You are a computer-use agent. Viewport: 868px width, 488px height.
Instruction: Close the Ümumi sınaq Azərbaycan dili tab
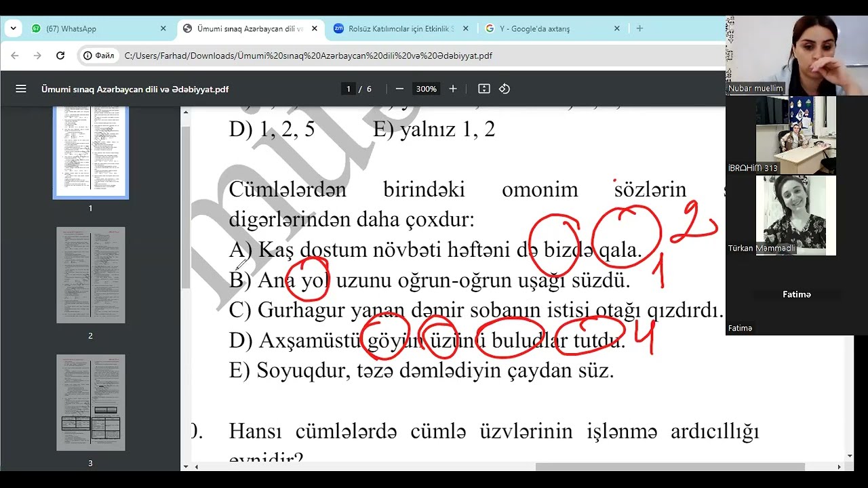315,28
